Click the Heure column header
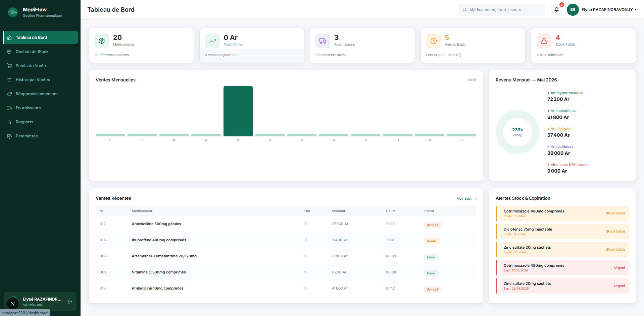Image resolution: width=644 pixels, height=316 pixels. pos(391,211)
